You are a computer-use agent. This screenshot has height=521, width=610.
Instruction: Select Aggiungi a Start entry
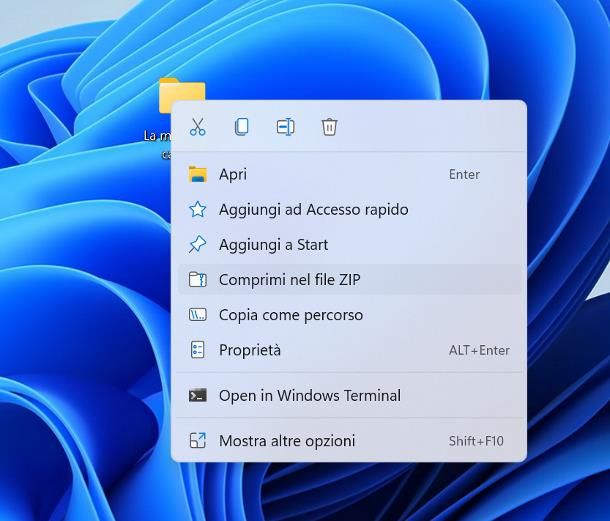pyautogui.click(x=273, y=244)
